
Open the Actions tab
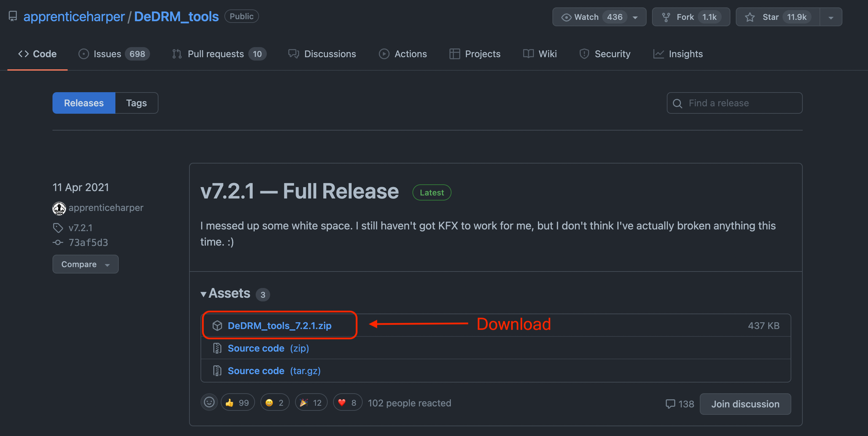[x=403, y=54]
